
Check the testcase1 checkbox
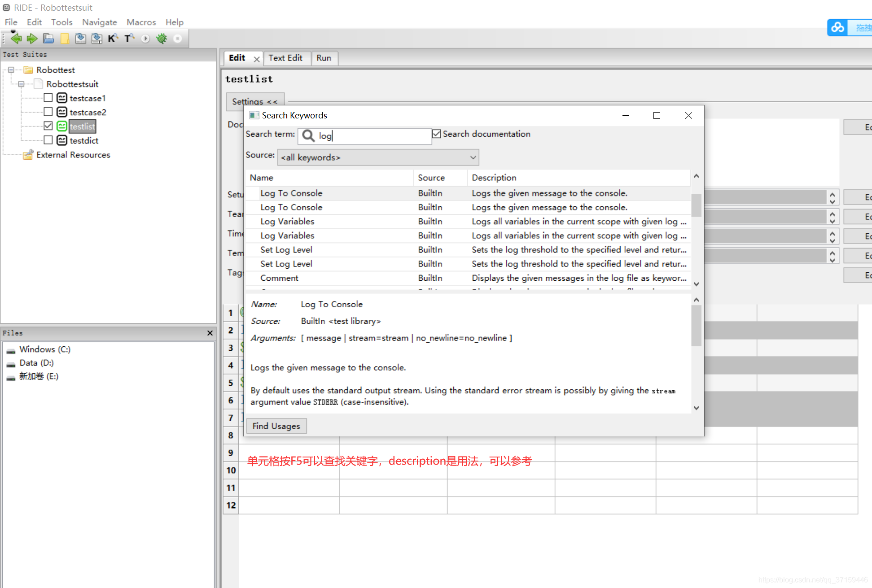point(48,98)
